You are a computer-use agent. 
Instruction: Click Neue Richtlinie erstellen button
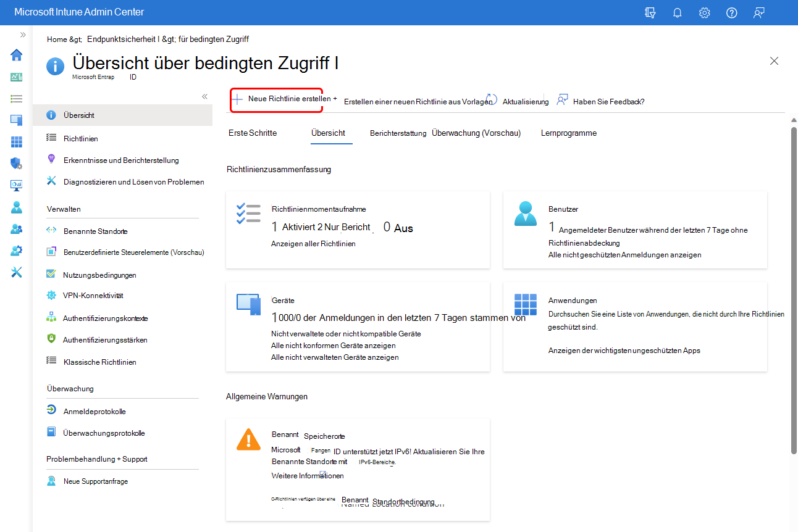pos(277,99)
